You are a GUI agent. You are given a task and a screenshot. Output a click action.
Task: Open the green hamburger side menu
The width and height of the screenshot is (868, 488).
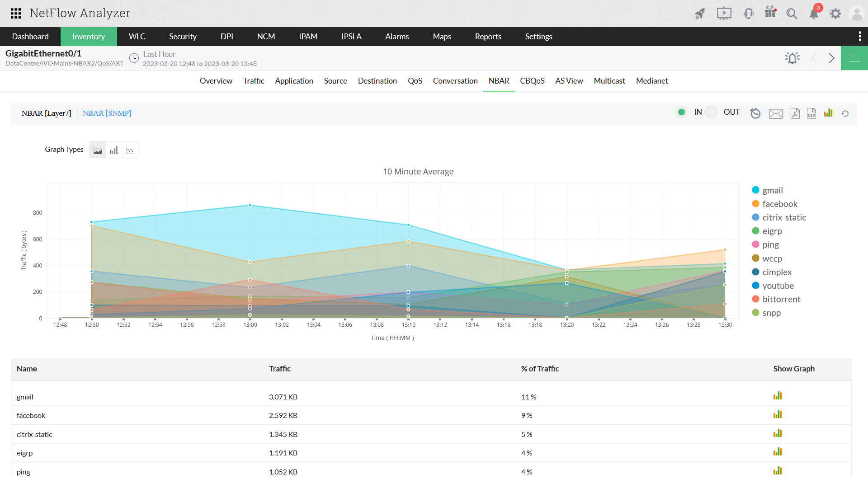click(x=854, y=58)
